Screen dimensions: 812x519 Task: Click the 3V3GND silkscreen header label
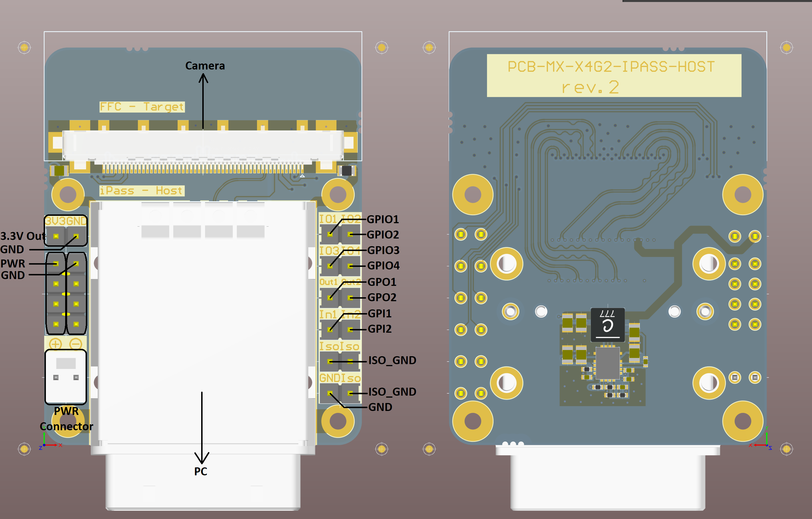pos(66,221)
